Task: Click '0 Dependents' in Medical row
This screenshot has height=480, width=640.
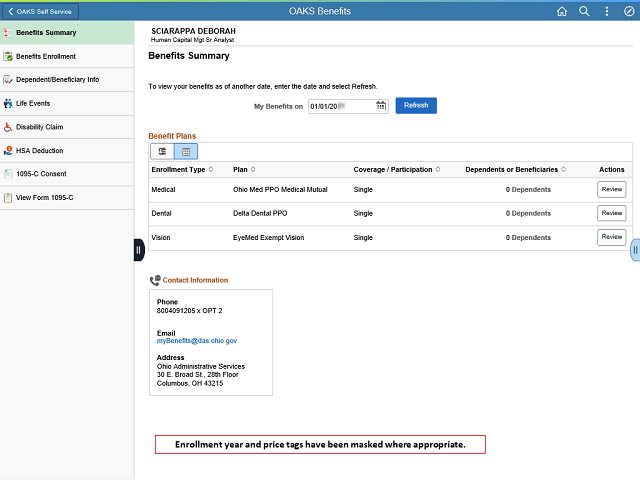Action: coord(528,189)
